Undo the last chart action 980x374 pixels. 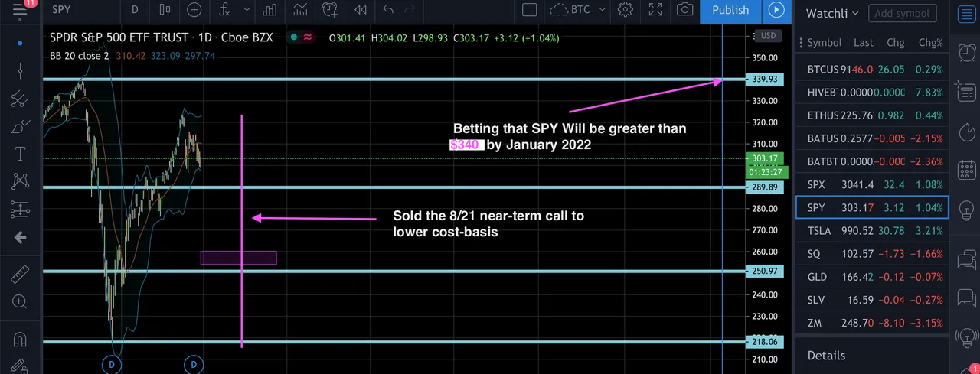pyautogui.click(x=388, y=10)
